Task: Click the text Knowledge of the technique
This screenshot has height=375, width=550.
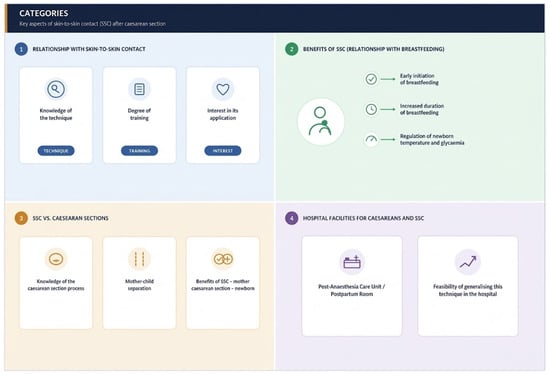Action: point(56,114)
